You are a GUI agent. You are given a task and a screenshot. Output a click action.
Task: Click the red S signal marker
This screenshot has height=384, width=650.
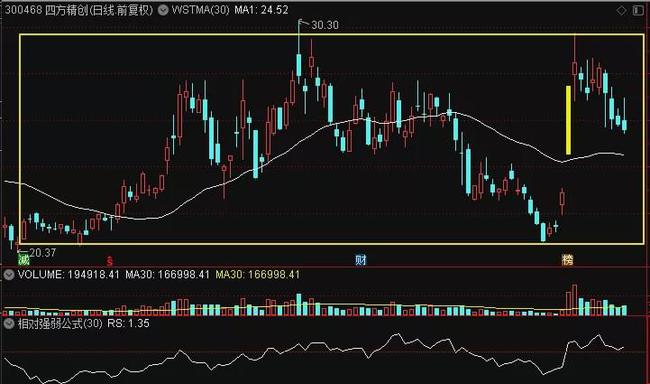(109, 261)
